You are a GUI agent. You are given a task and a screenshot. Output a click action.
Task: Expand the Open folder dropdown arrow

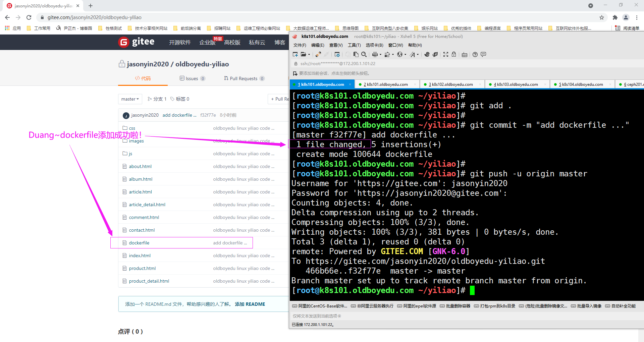point(309,55)
